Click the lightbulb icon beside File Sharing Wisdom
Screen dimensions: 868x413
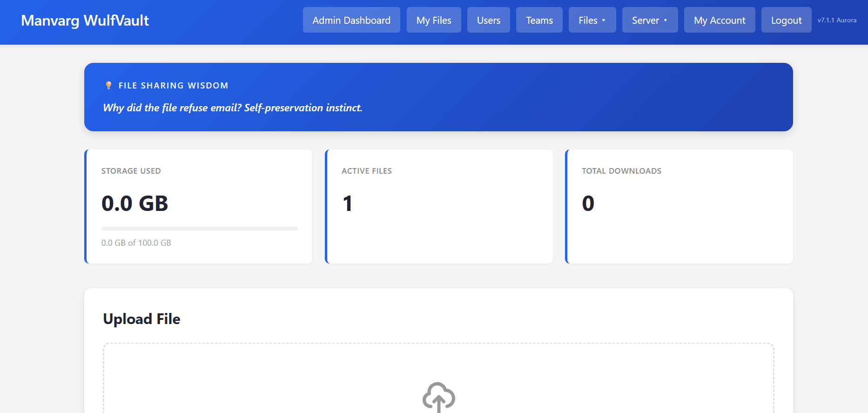[108, 85]
